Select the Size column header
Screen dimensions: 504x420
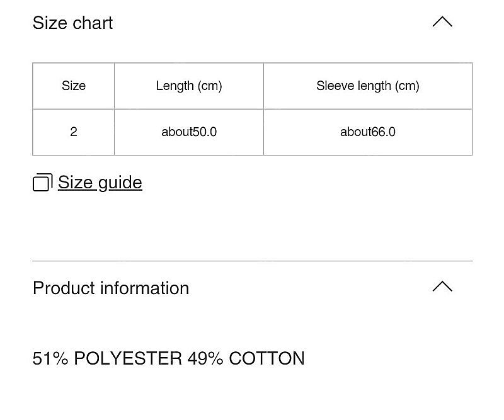[x=74, y=86]
